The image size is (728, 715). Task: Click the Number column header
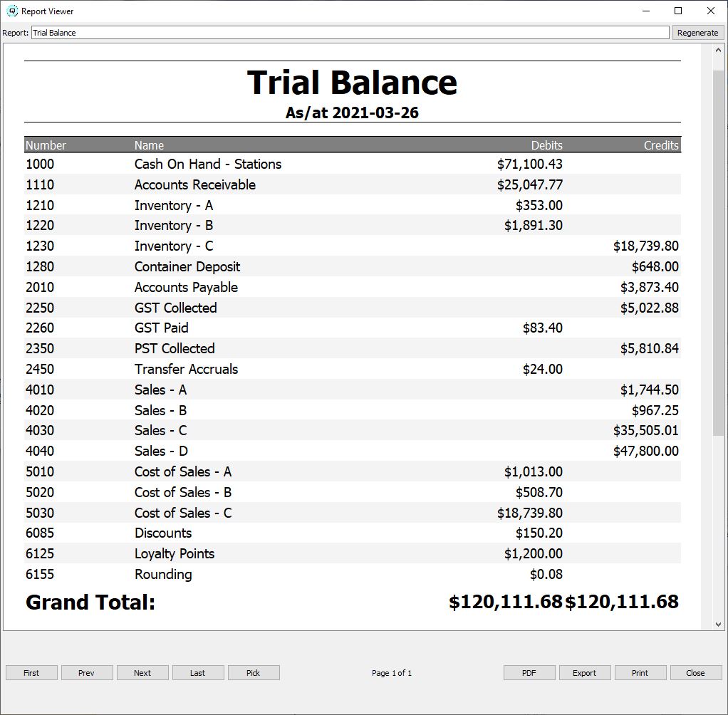point(46,145)
